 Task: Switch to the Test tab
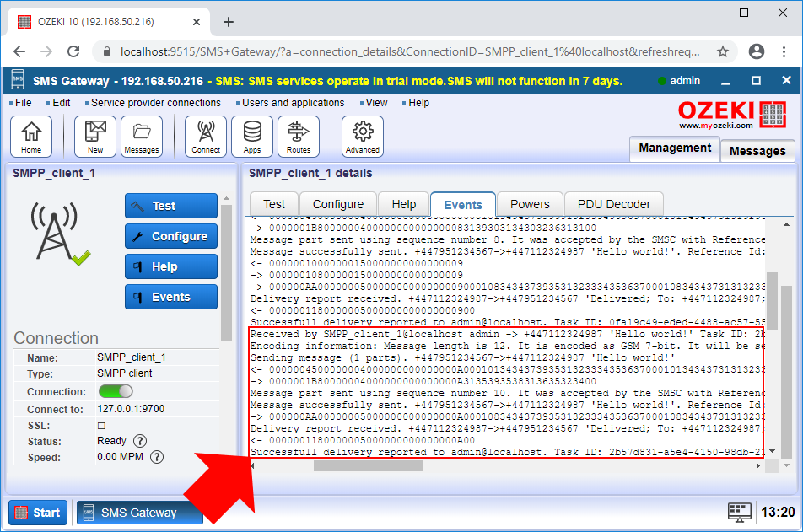click(274, 204)
